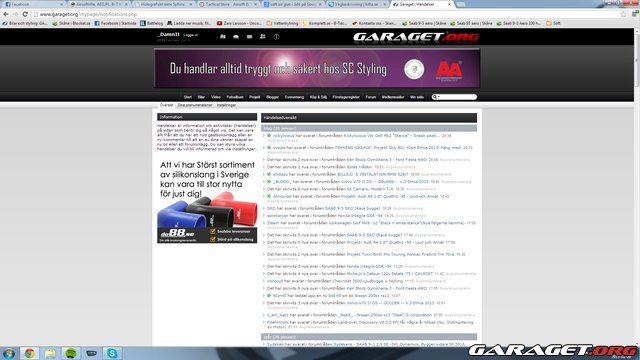Viewport: 640px width, 360px height.
Task: Open File Explorer from the taskbar
Action: [50, 353]
